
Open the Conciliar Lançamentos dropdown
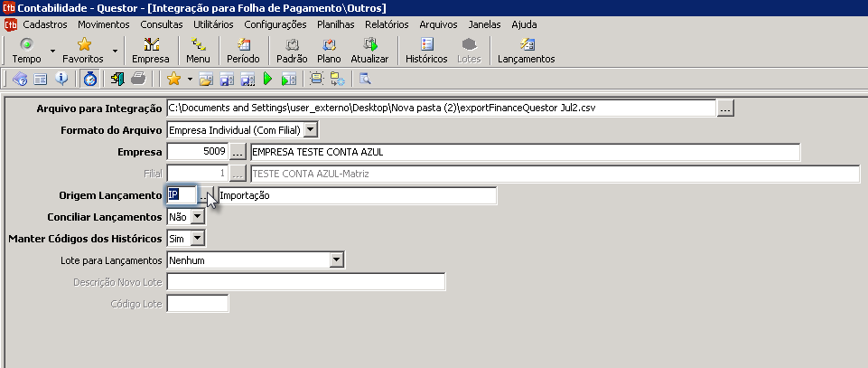[x=198, y=217]
